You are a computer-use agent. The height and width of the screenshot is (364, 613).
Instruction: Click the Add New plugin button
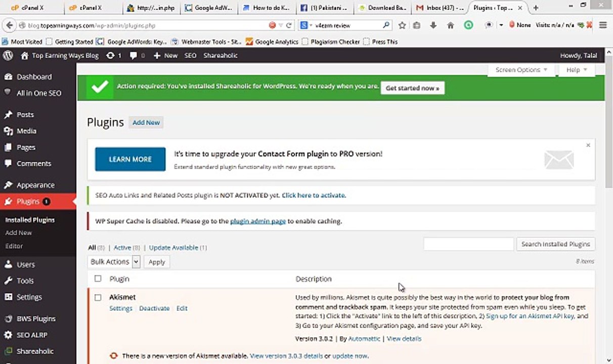(x=146, y=122)
